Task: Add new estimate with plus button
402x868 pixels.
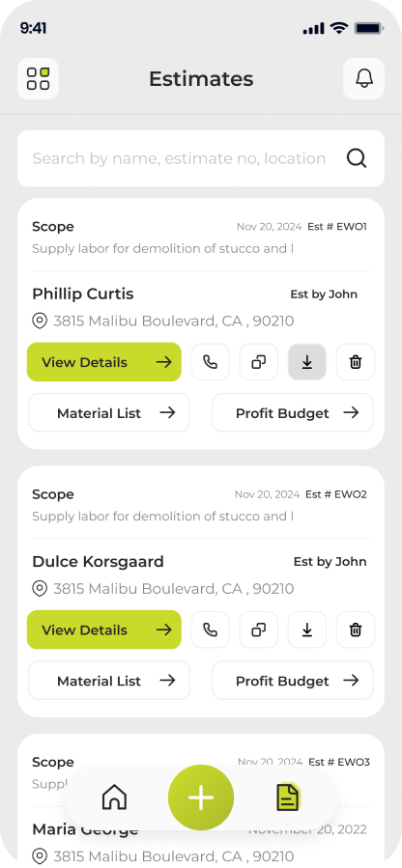Action: tap(201, 798)
